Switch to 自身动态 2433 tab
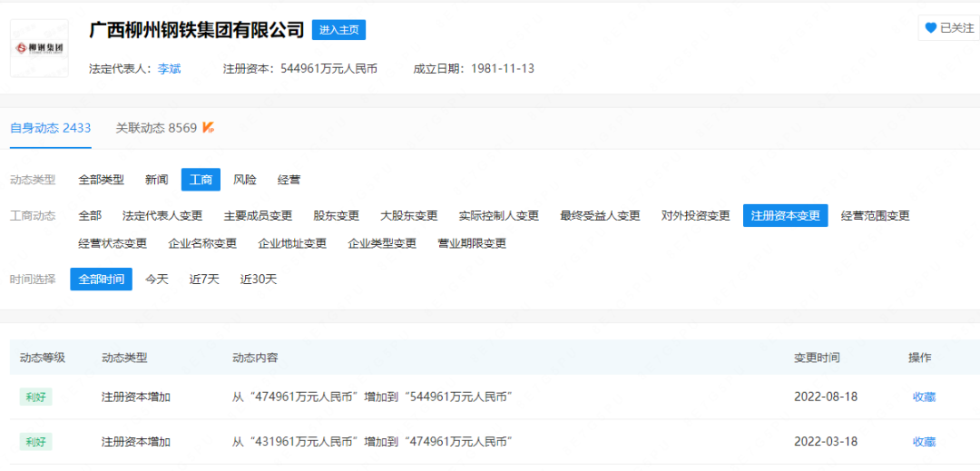The height and width of the screenshot is (471, 980). (x=51, y=128)
